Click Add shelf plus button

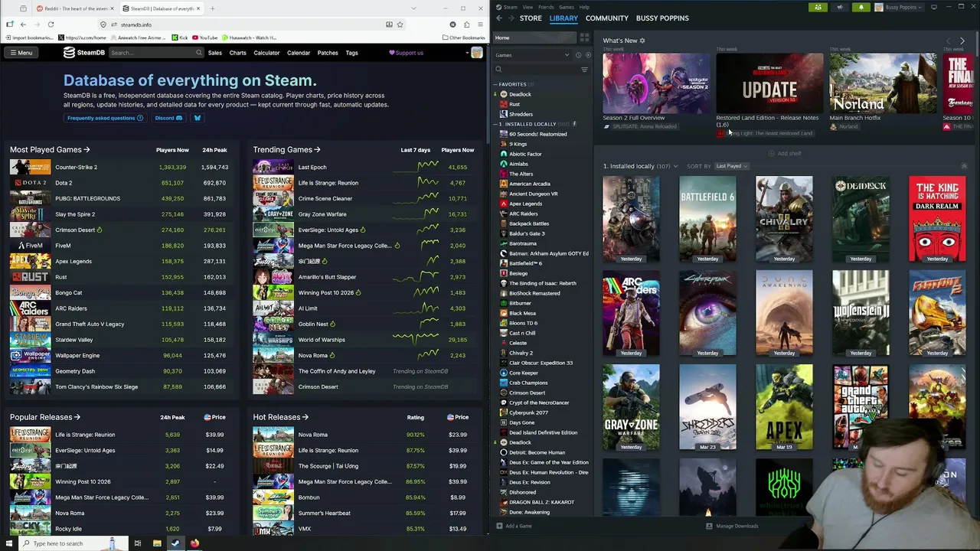(785, 153)
